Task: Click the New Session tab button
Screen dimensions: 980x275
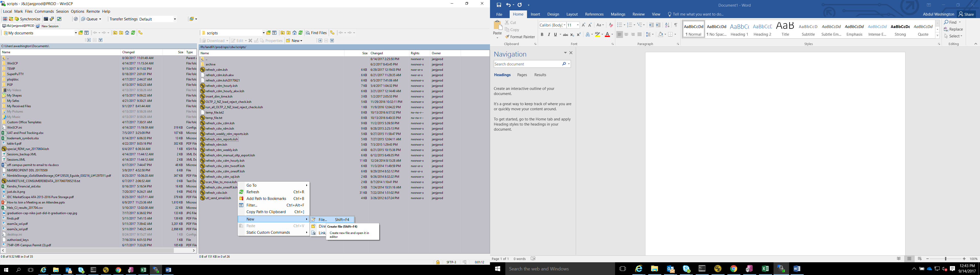Action: click(47, 26)
